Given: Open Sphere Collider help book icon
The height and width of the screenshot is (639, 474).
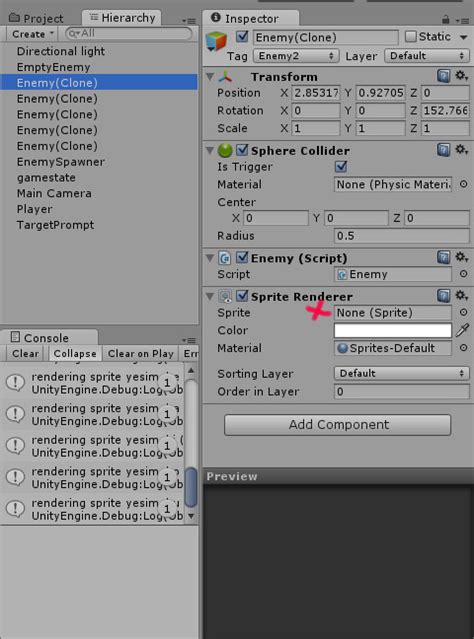Looking at the screenshot, I should 443,150.
